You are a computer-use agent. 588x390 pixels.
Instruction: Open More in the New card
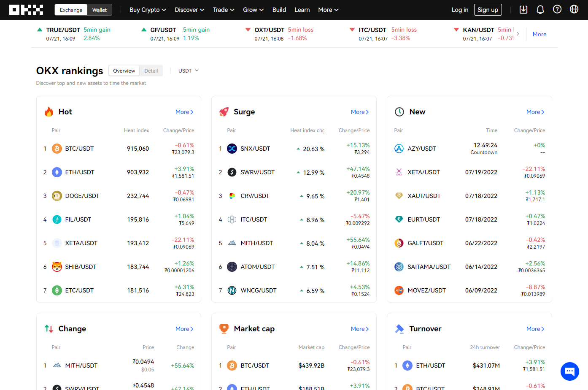(x=535, y=112)
